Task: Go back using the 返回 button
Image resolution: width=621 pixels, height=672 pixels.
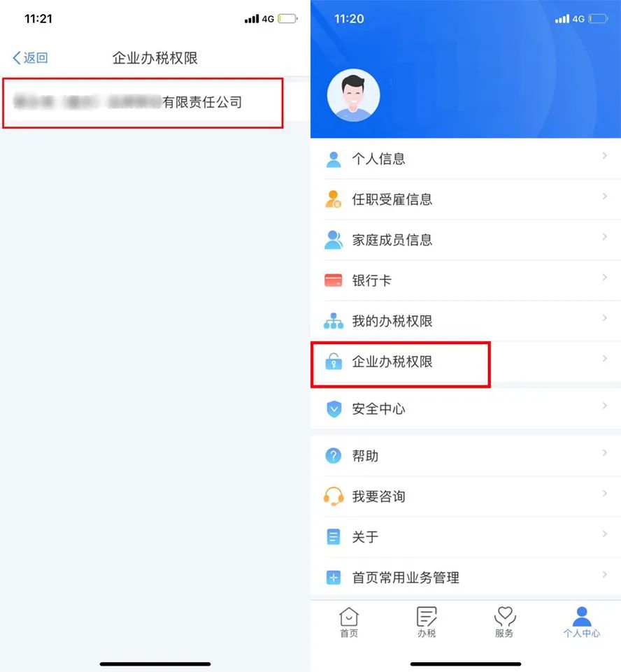Action: pyautogui.click(x=30, y=58)
